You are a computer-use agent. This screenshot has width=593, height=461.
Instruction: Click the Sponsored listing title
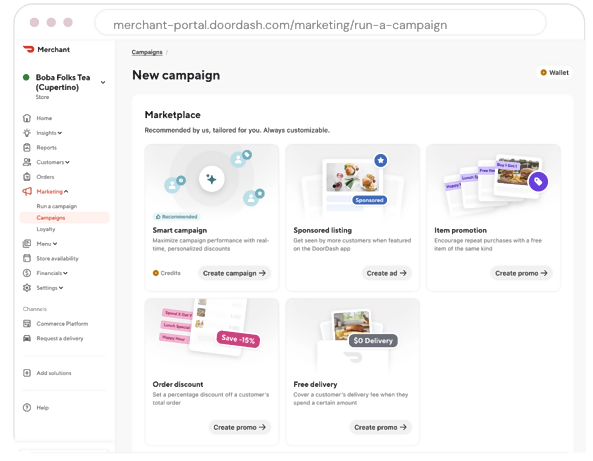323,230
